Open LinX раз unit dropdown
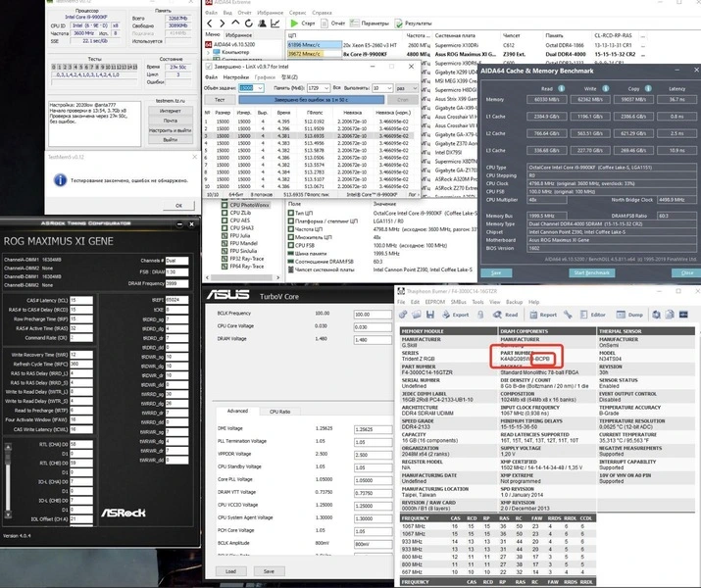Image resolution: width=701 pixels, height=588 pixels. point(415,88)
